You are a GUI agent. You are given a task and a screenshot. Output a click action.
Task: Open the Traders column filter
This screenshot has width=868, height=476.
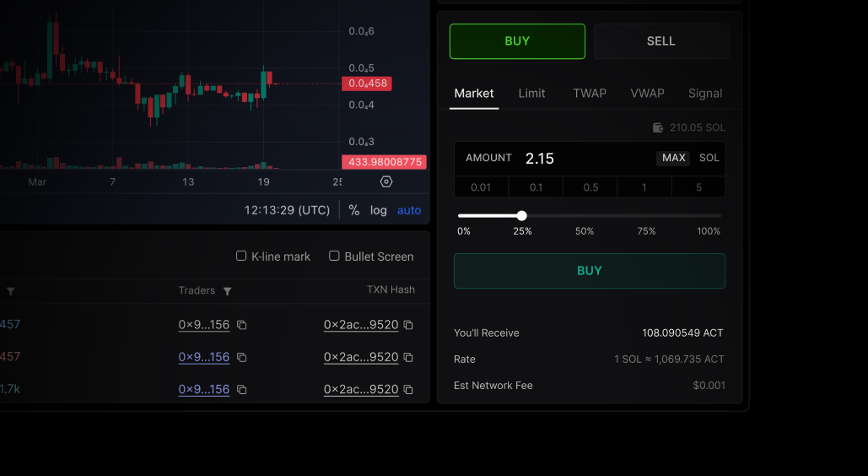coord(227,291)
